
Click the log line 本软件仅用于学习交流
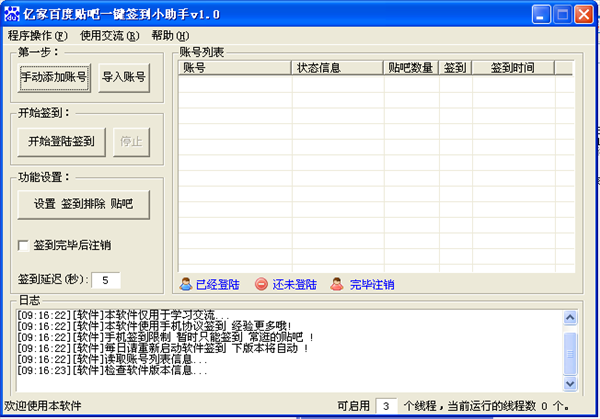coord(123,315)
